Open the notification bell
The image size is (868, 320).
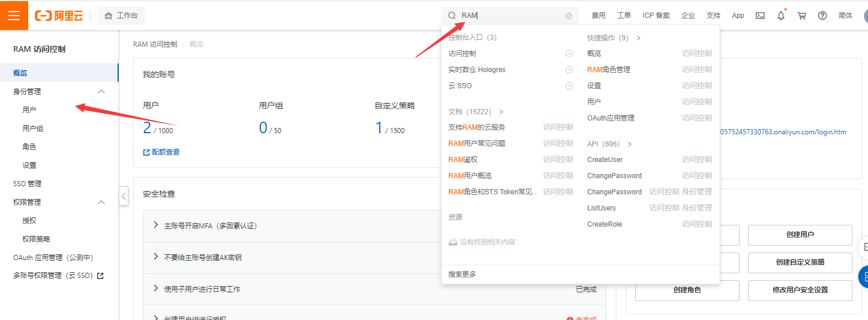pos(781,16)
